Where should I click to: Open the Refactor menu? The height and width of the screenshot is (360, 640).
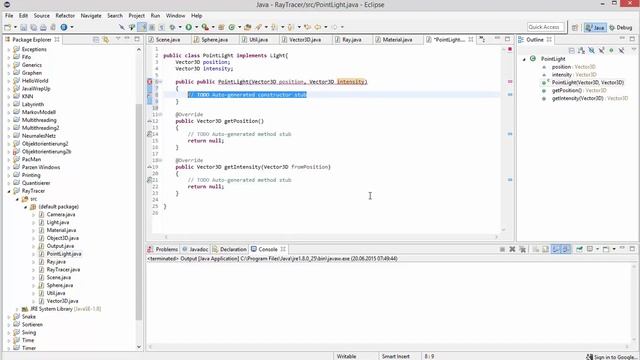(x=65, y=16)
